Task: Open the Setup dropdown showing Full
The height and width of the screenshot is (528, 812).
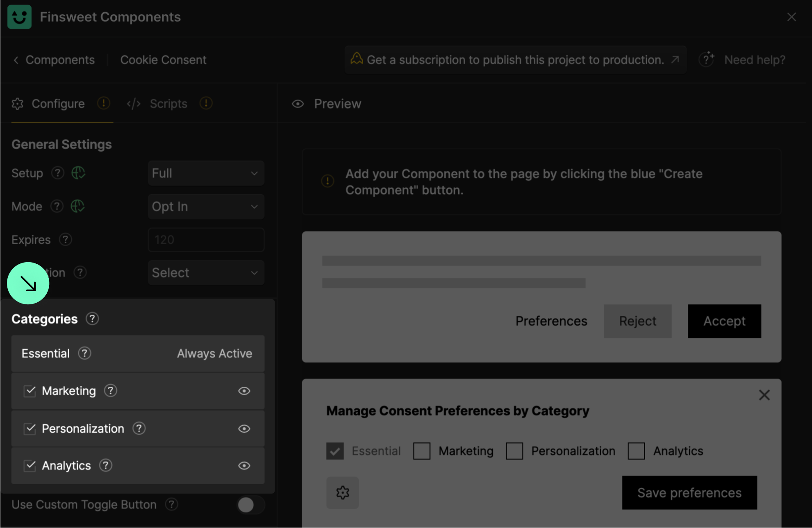Action: pos(206,173)
